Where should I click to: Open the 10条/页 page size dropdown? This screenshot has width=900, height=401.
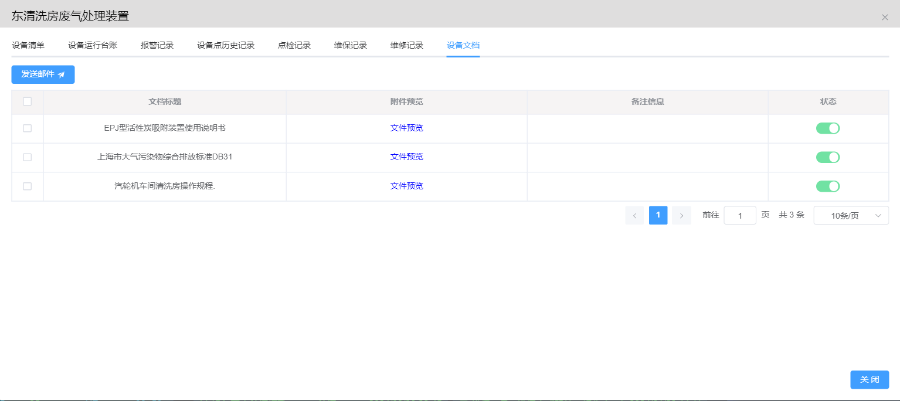[x=851, y=215]
